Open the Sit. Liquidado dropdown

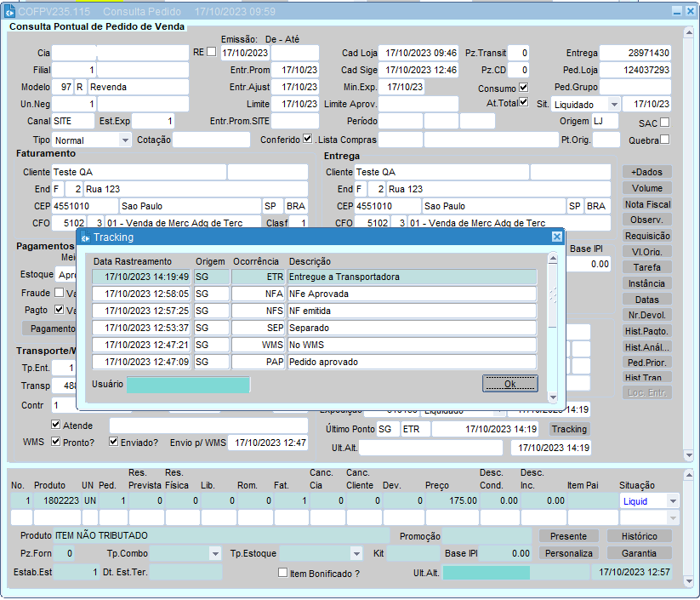(612, 105)
